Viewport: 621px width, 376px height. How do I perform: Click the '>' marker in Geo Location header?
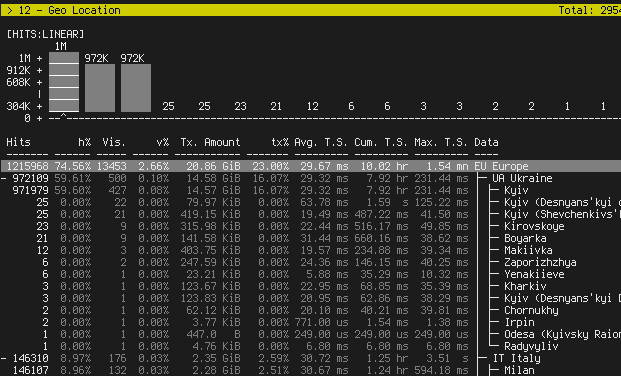tap(10, 10)
